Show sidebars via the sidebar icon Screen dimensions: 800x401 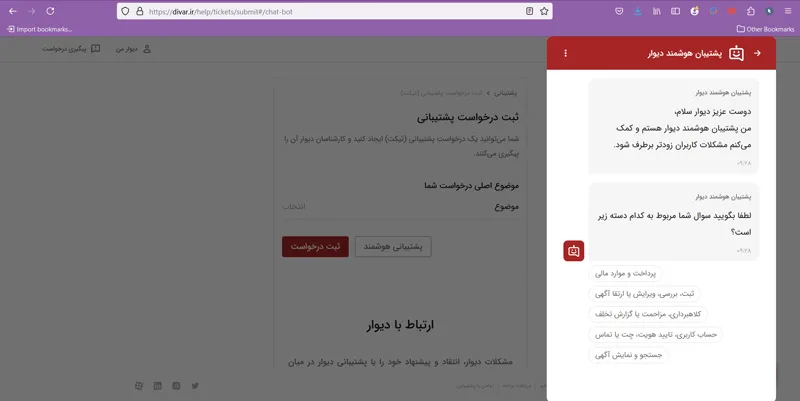676,11
